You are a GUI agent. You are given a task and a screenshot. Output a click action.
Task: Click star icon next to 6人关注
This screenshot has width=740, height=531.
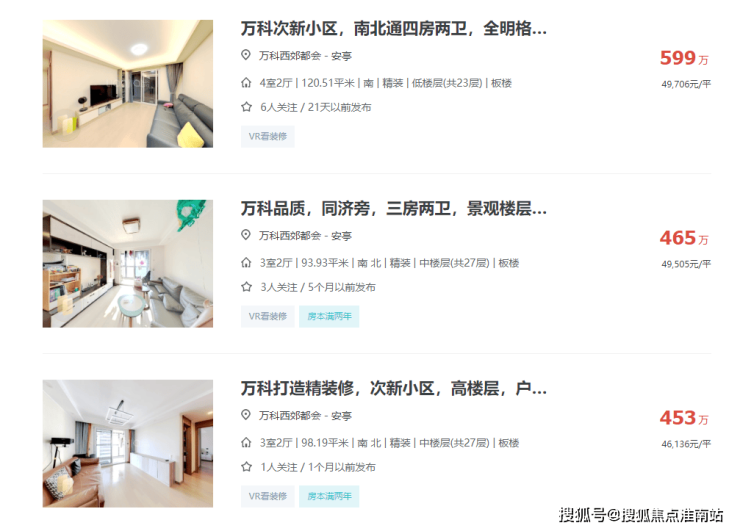[x=246, y=107]
